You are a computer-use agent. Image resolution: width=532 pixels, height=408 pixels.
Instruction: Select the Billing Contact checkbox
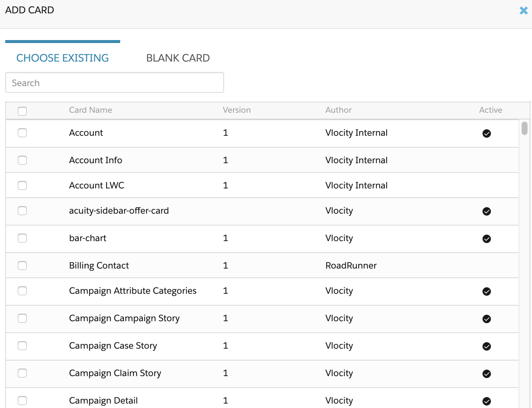[x=22, y=265]
